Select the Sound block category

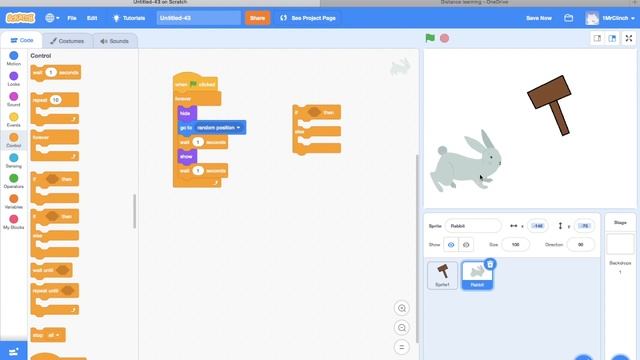coord(13,99)
